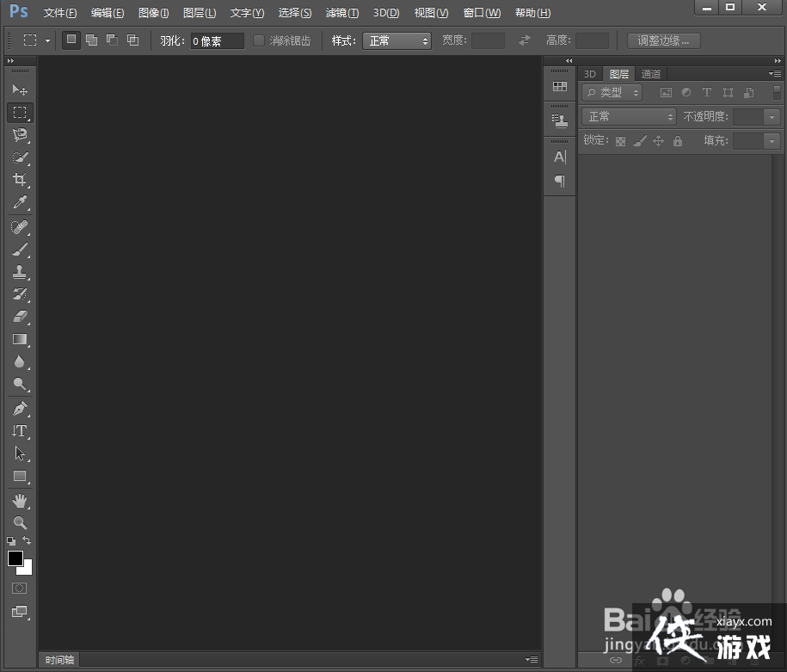Viewport: 787px width, 672px height.
Task: Enable the 消除锯齿 anti-alias checkbox
Action: pos(259,40)
